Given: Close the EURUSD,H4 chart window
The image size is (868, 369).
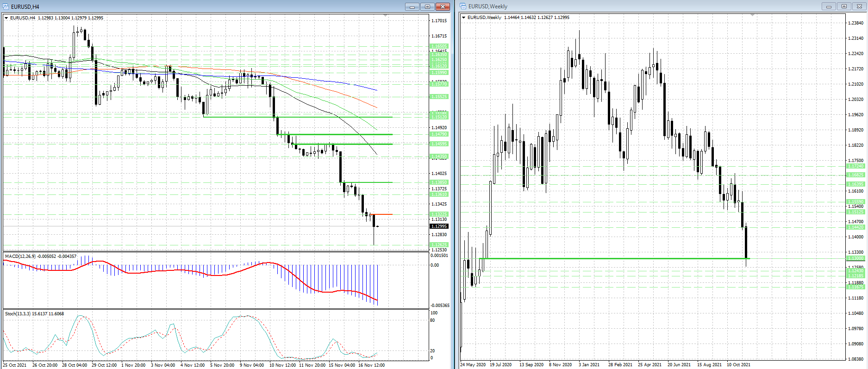Looking at the screenshot, I should pos(443,6).
